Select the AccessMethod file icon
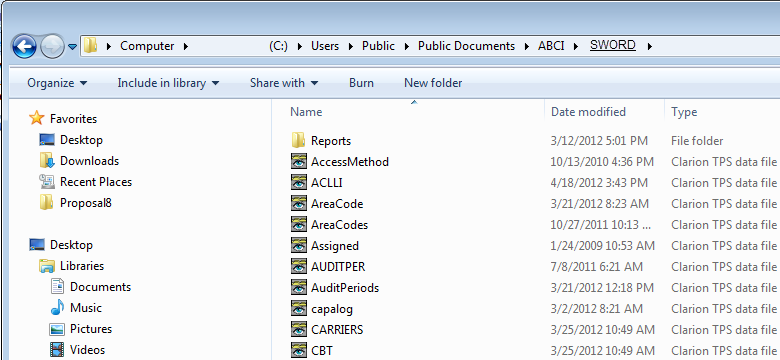Viewport: 780px width, 360px height. point(298,162)
